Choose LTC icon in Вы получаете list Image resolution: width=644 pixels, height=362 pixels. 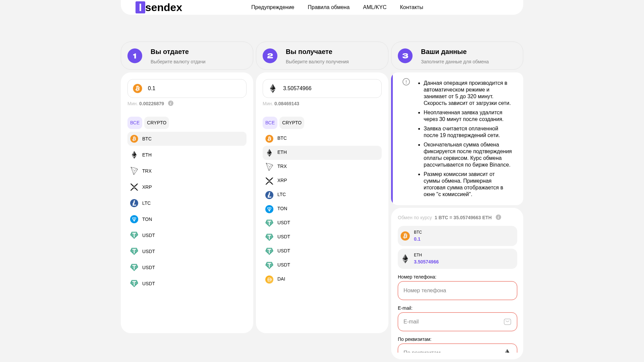tap(269, 195)
